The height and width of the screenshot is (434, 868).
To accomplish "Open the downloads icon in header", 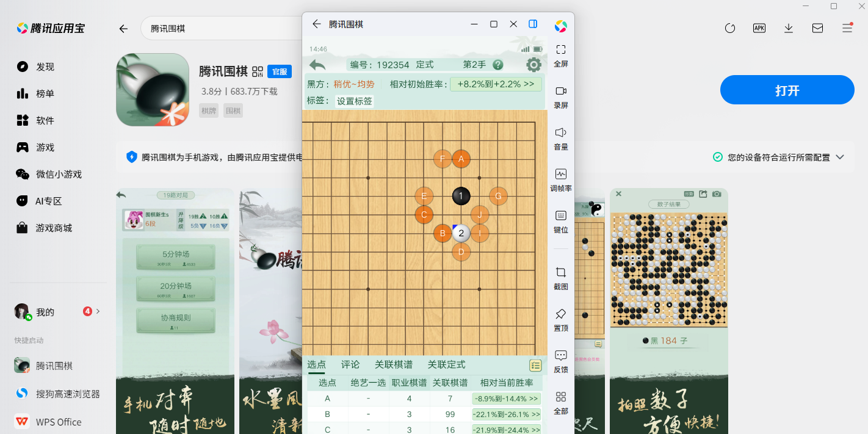I will point(789,28).
